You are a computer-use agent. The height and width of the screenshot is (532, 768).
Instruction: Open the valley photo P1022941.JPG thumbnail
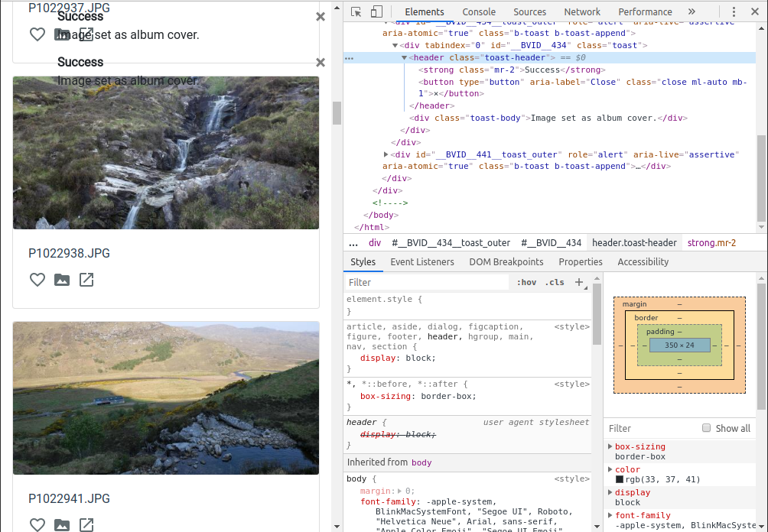166,398
